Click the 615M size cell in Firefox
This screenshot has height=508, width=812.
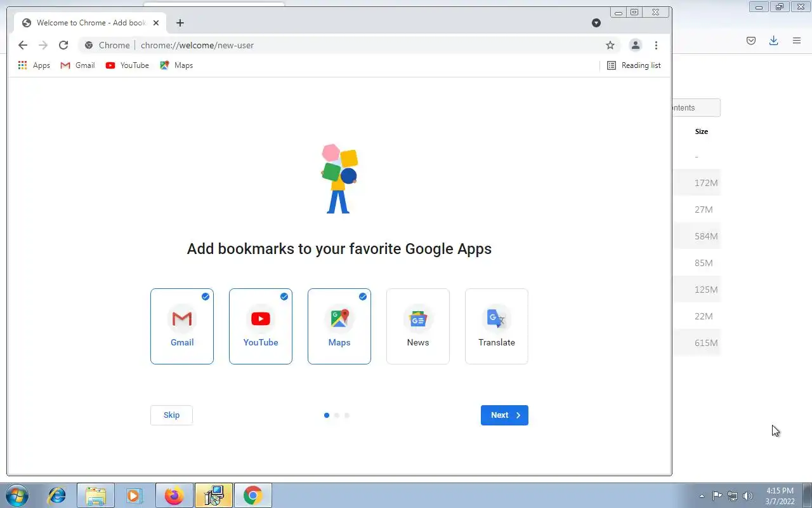click(706, 343)
